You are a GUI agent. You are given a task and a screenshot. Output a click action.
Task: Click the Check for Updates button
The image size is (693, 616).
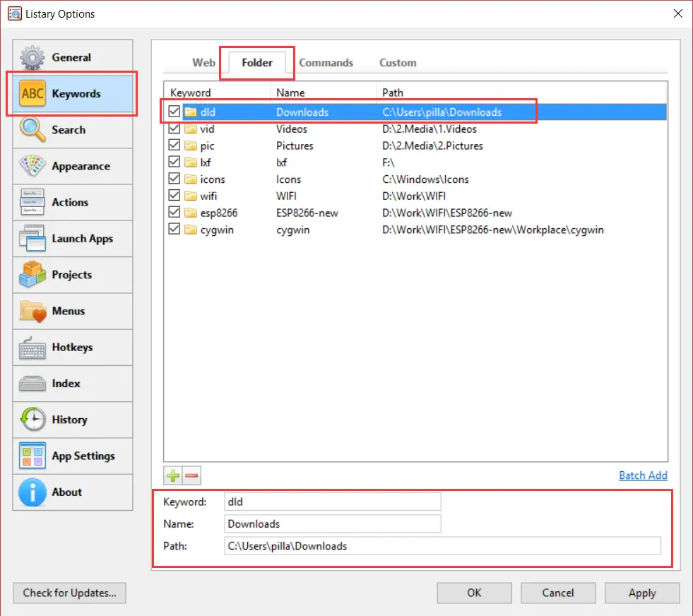pyautogui.click(x=69, y=593)
